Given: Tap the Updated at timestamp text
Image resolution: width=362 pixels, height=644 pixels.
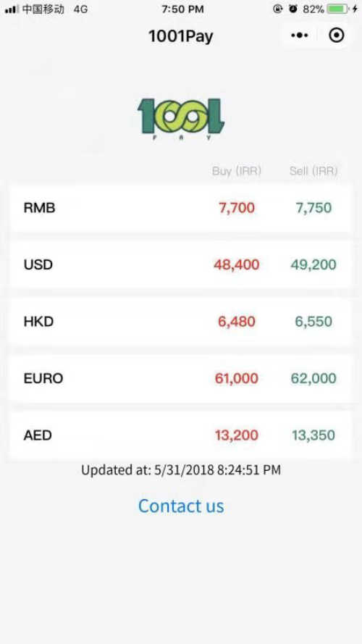Looking at the screenshot, I should (x=180, y=470).
